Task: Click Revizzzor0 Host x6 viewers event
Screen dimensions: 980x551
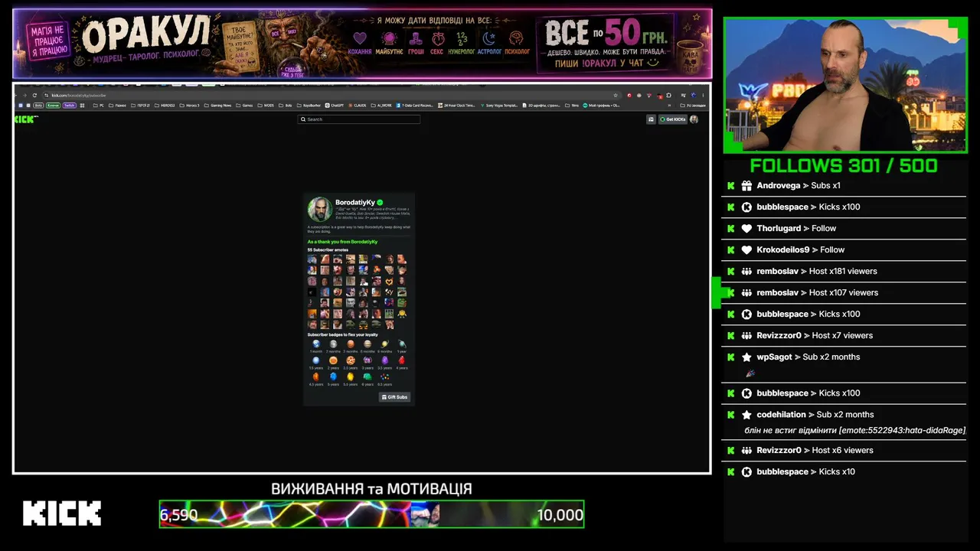Action: tap(844, 450)
